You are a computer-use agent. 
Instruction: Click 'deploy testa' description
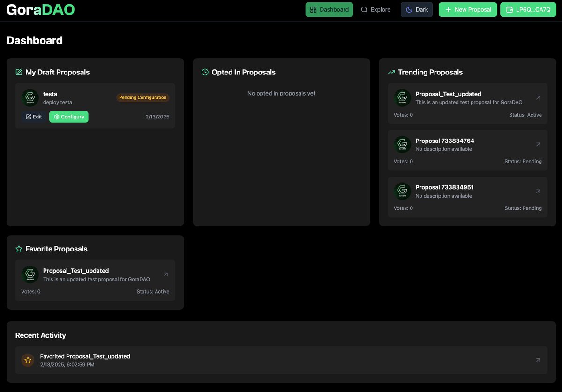(x=58, y=103)
